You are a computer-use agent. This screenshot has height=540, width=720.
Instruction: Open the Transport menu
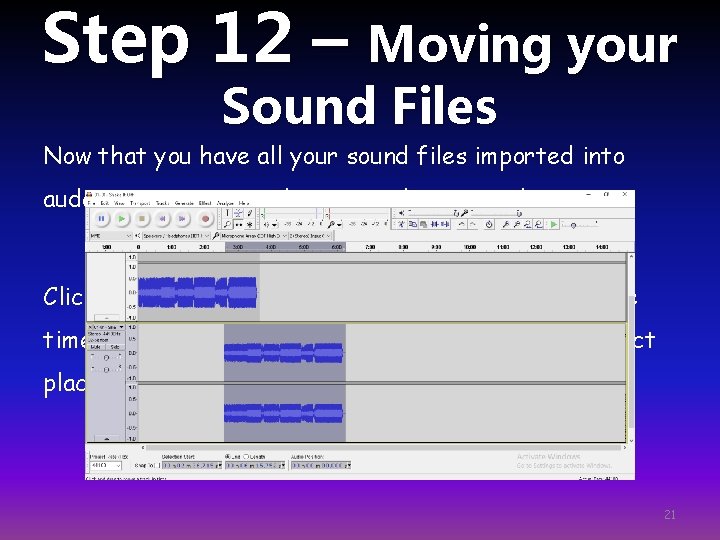(x=140, y=203)
